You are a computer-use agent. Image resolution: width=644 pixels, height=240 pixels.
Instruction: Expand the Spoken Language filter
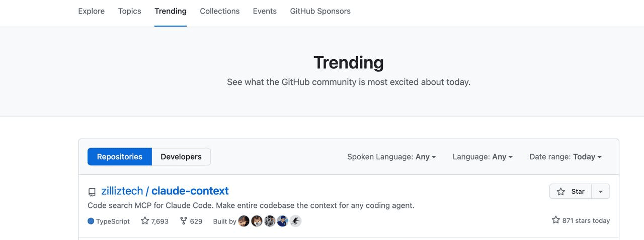(x=391, y=157)
